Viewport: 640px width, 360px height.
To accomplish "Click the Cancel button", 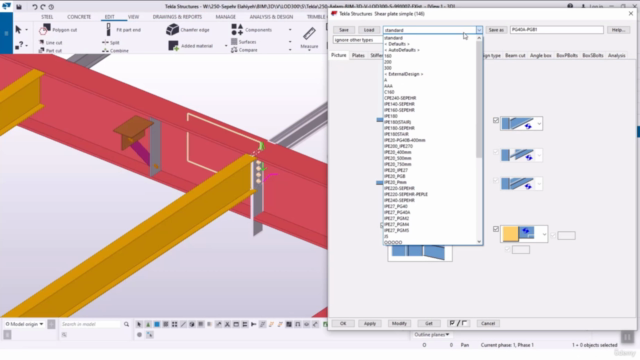I will 488,323.
